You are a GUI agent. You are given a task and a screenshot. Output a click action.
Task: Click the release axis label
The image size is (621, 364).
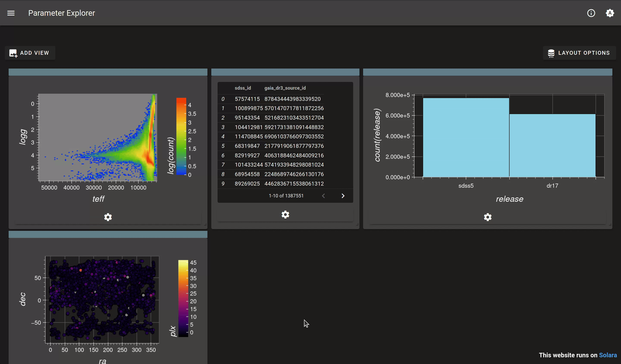pyautogui.click(x=510, y=199)
